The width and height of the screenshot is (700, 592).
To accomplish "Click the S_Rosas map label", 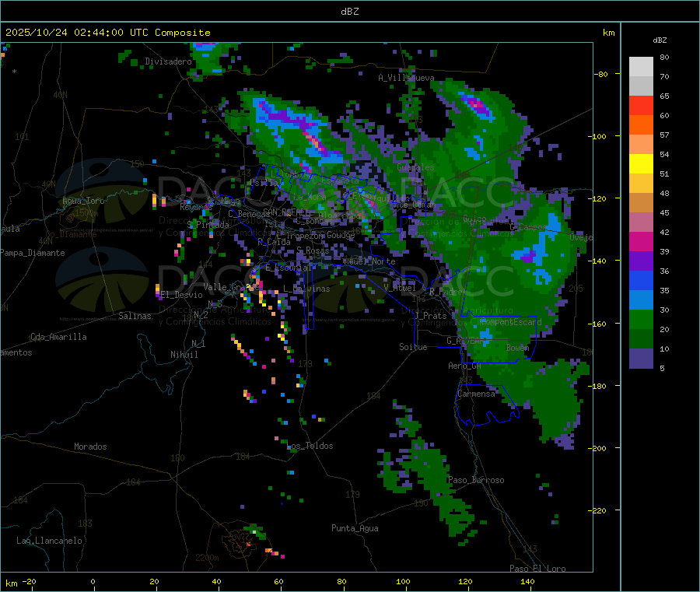I will 313,250.
